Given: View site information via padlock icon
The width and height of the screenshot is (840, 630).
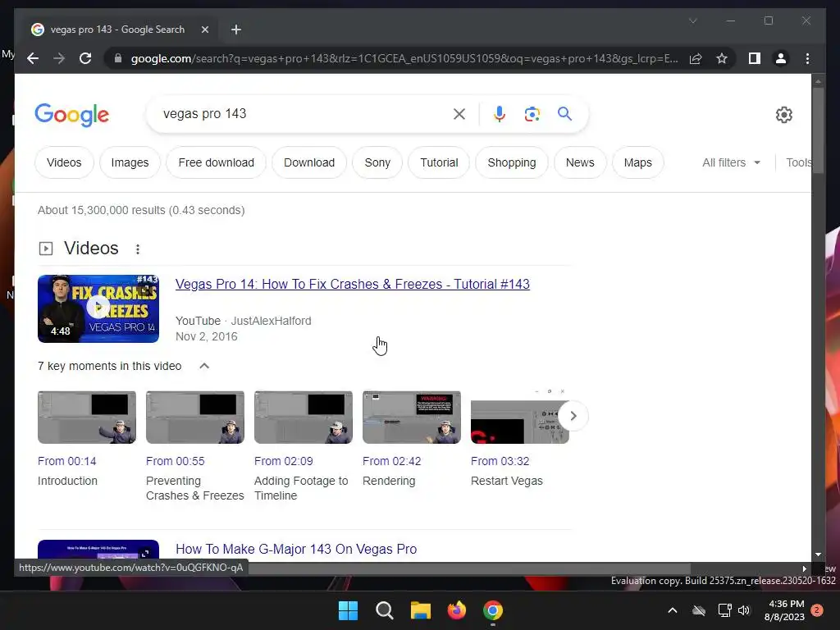Looking at the screenshot, I should 118,58.
